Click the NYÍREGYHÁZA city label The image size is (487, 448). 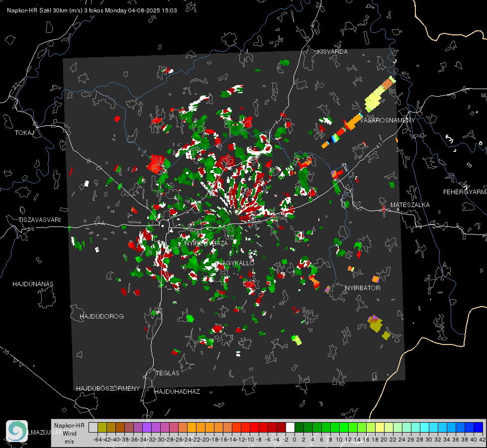[x=206, y=243]
